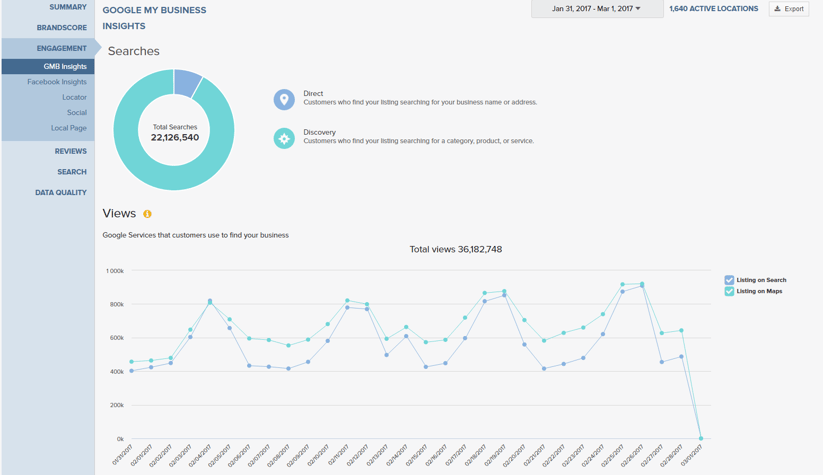Click the Total Searches 22,126,540 value

coord(175,138)
